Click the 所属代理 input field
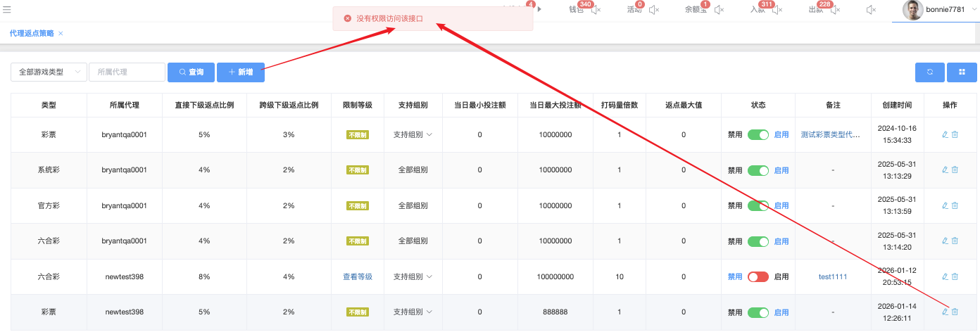This screenshot has width=980, height=332. [x=127, y=72]
